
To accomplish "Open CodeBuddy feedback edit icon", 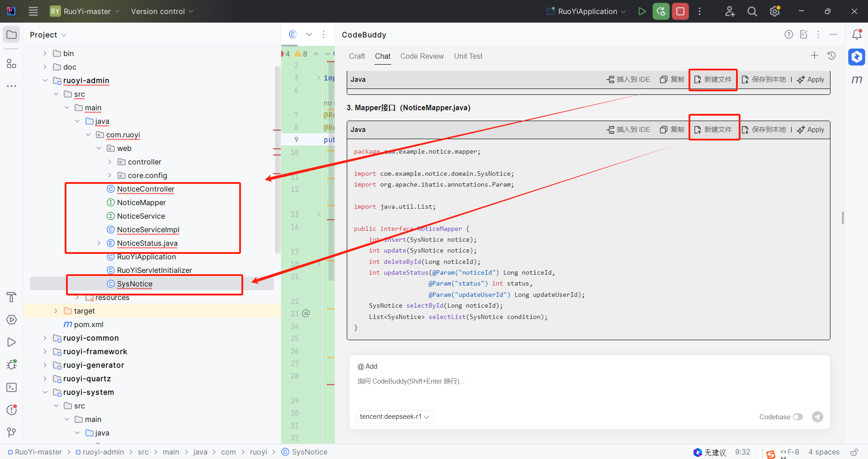I will tap(804, 34).
